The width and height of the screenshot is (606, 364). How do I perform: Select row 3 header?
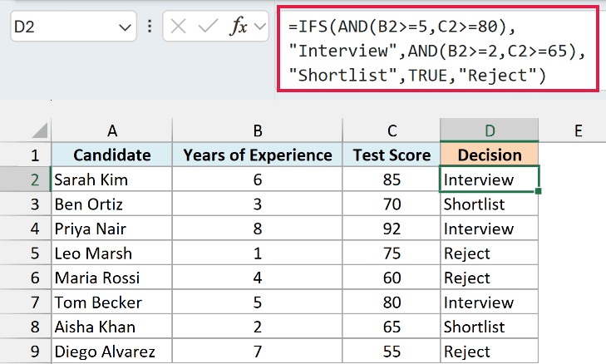click(26, 204)
